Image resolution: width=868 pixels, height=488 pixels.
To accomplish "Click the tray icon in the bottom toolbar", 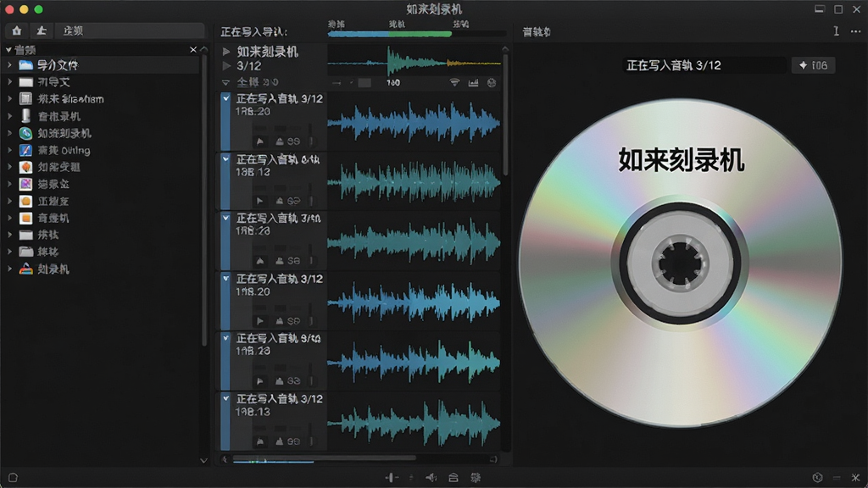I will click(x=453, y=478).
